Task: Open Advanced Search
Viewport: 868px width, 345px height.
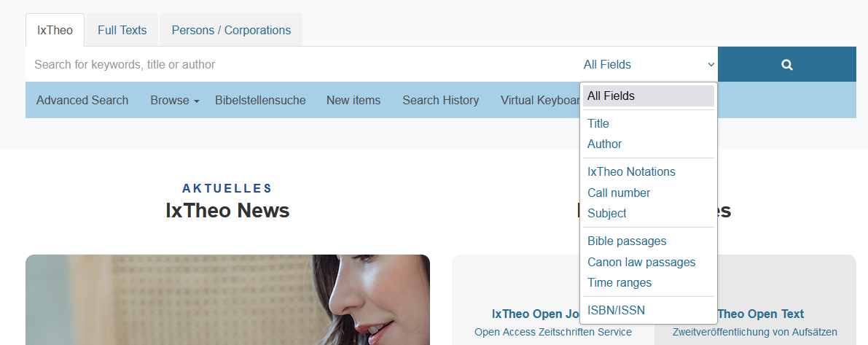Action: [82, 100]
